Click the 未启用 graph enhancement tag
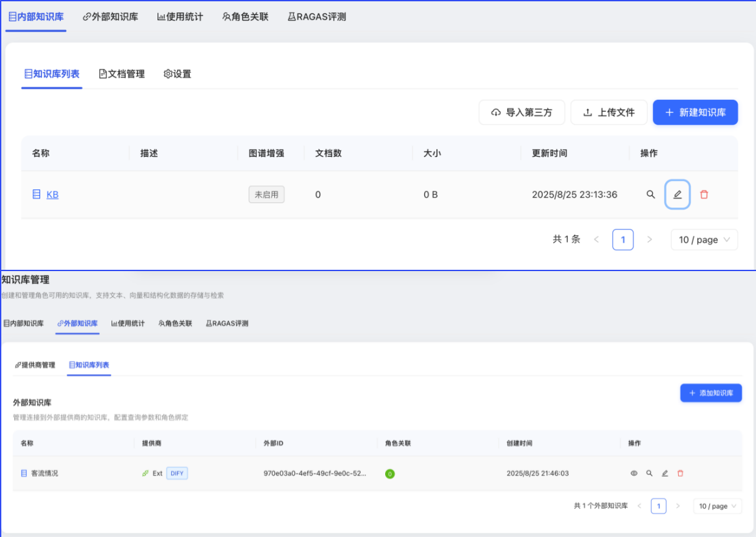756x537 pixels. (266, 195)
